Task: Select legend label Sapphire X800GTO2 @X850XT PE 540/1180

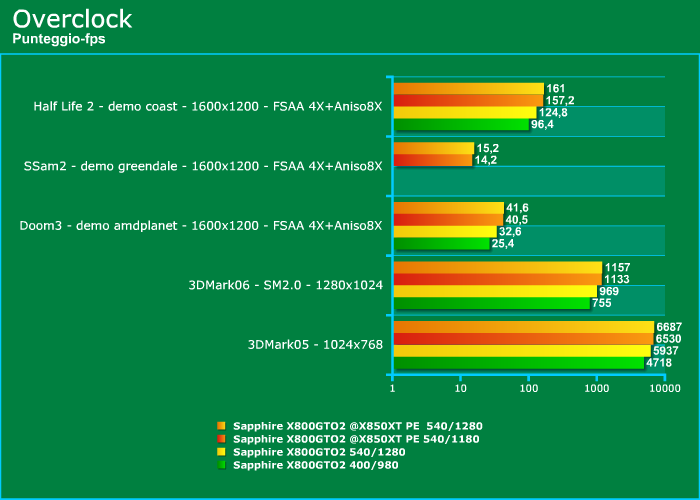Action: tap(356, 439)
